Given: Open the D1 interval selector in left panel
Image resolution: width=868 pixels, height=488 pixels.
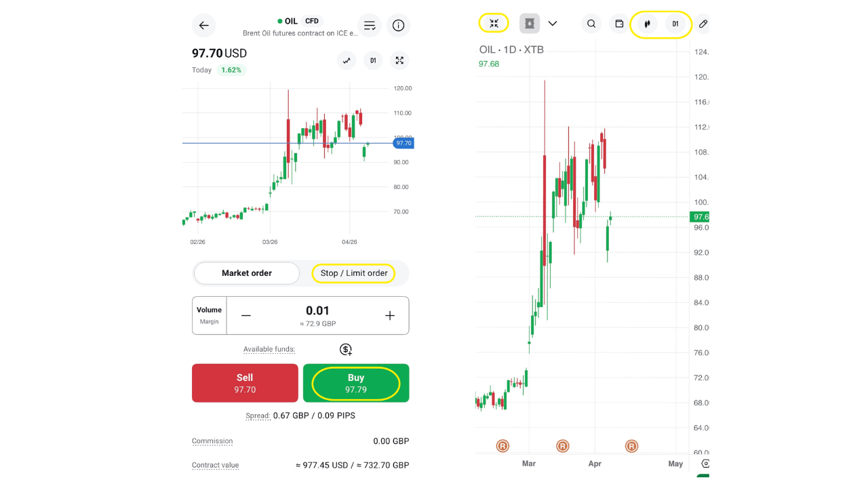Looking at the screenshot, I should click(x=373, y=60).
